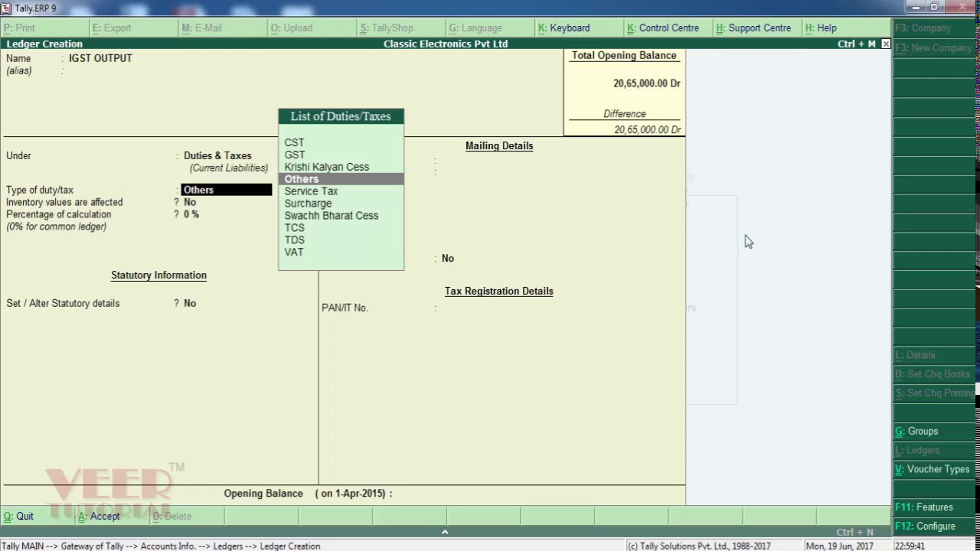Open Ledgers from the side panel
Screen dimensions: 980x551
coord(935,451)
